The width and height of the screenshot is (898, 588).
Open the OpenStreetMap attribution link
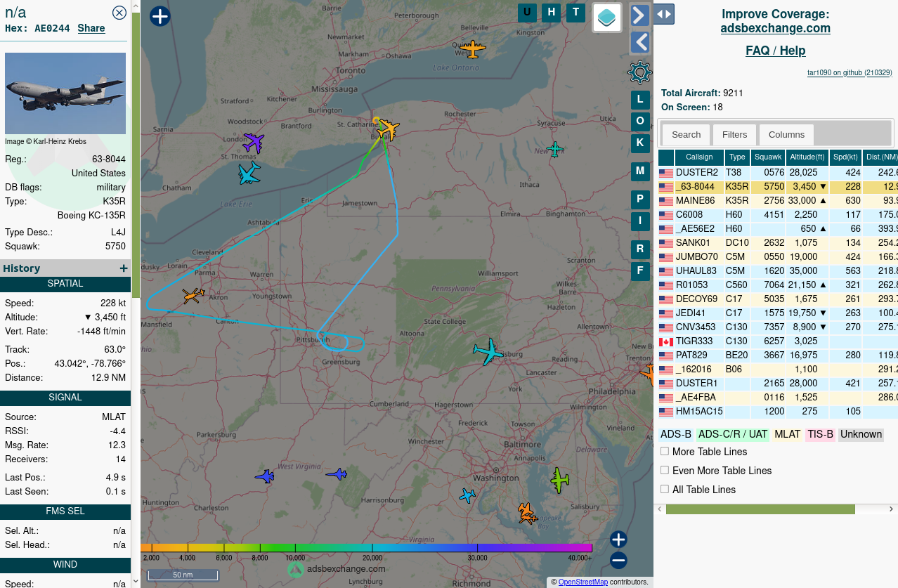coord(583,582)
